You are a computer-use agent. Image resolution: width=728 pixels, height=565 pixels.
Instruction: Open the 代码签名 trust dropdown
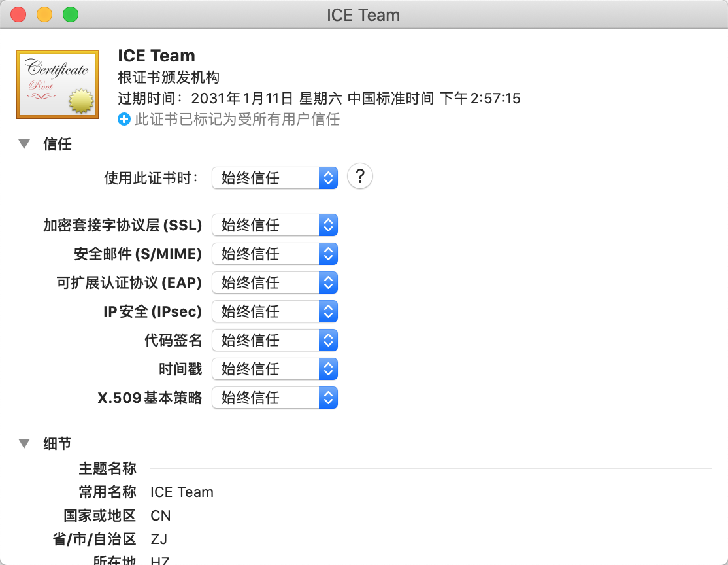[x=268, y=340]
